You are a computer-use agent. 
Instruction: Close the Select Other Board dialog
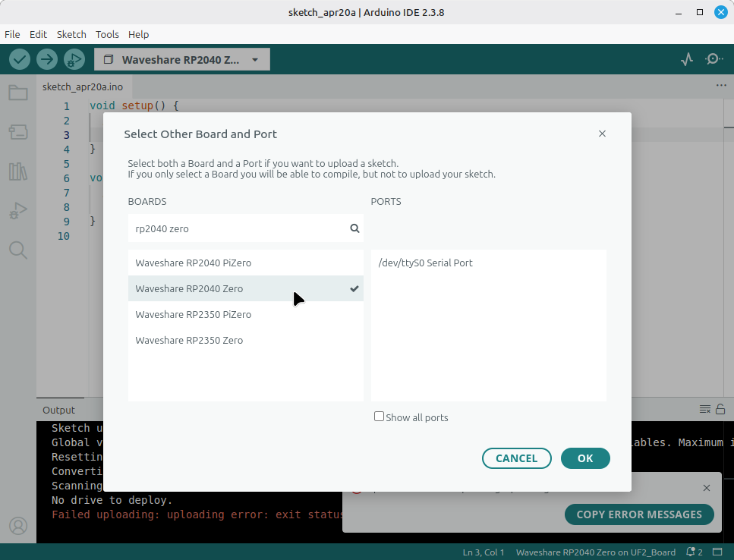(602, 134)
